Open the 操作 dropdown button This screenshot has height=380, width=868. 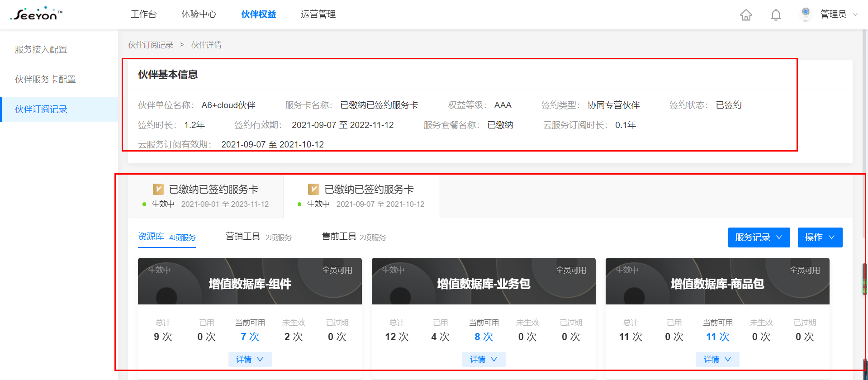click(x=820, y=237)
